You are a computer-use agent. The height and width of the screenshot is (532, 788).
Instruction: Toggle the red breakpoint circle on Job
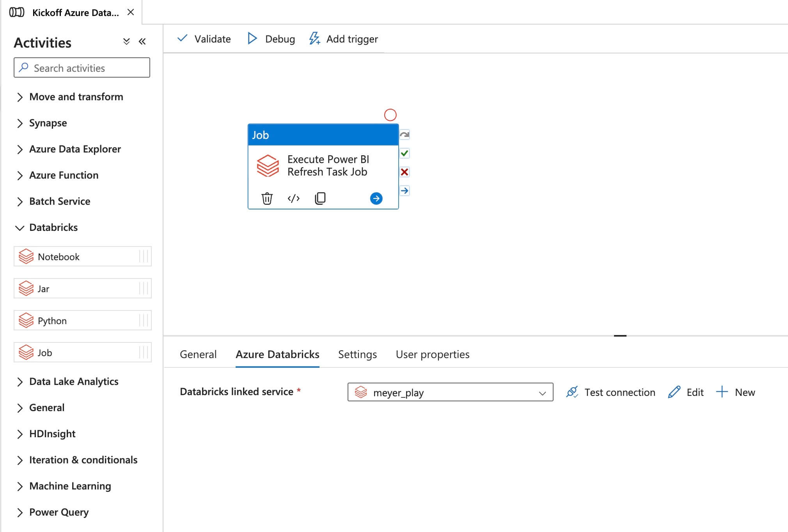390,115
